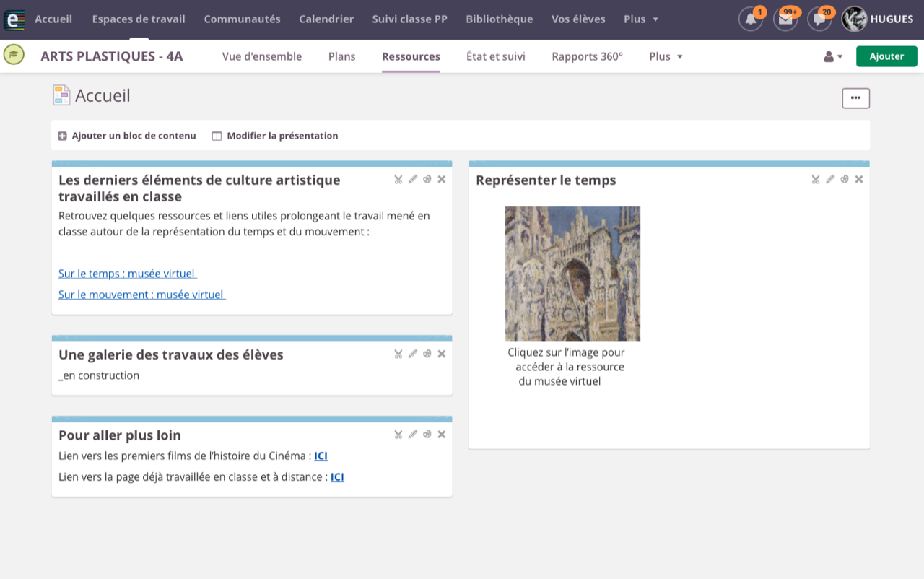Click Ajouter un bloc de contenu

point(127,136)
